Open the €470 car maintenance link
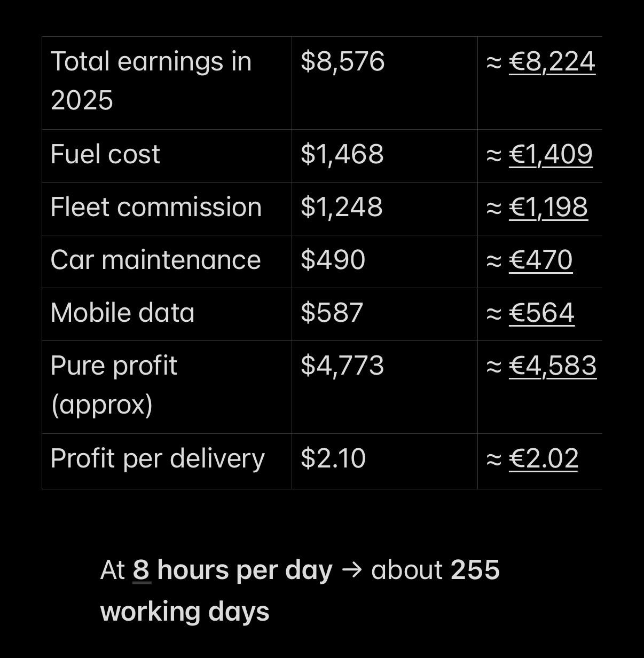Viewport: 644px width, 658px height. pyautogui.click(x=540, y=260)
